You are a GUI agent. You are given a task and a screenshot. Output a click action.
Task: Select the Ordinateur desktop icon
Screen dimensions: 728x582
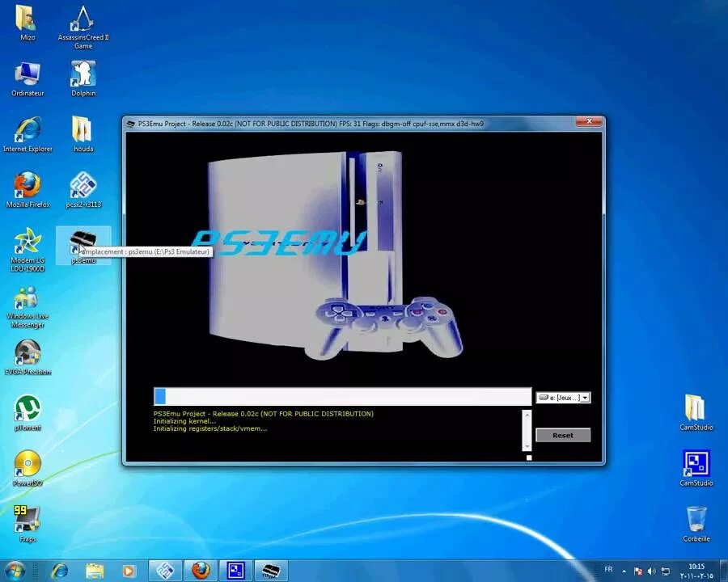coord(28,78)
